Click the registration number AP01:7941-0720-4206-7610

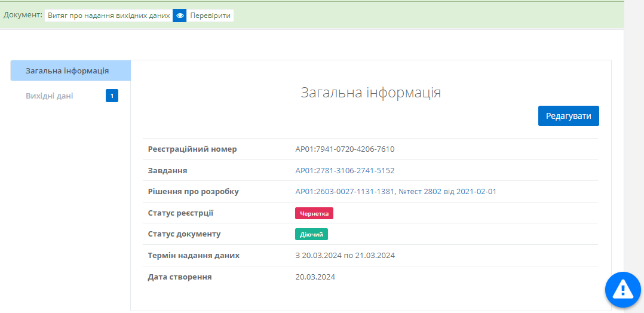tap(345, 149)
